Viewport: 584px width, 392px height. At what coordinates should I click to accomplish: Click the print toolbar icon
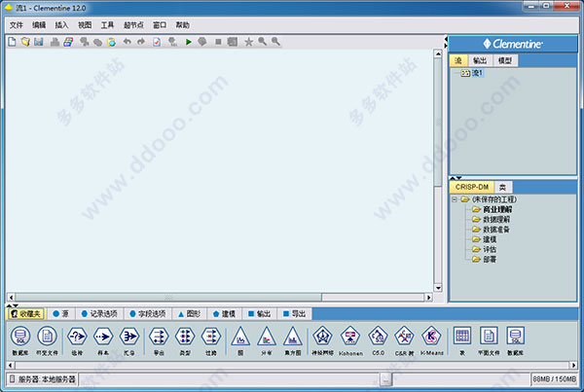(55, 42)
